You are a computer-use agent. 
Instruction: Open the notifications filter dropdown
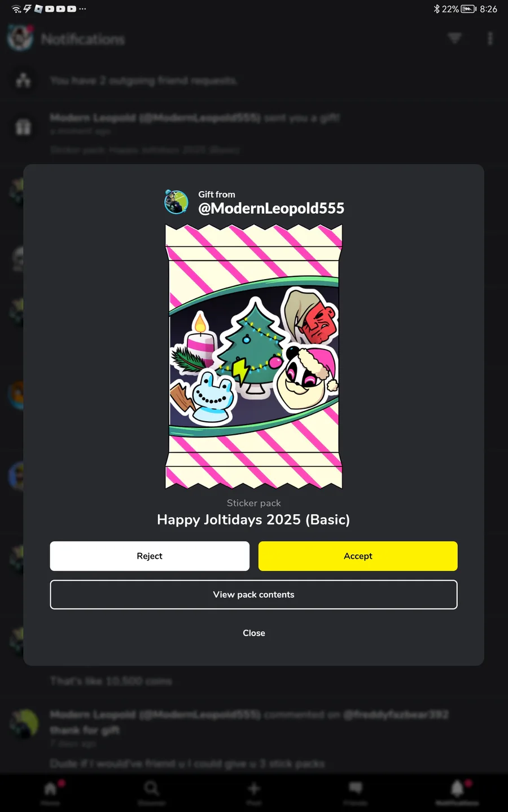pos(454,38)
